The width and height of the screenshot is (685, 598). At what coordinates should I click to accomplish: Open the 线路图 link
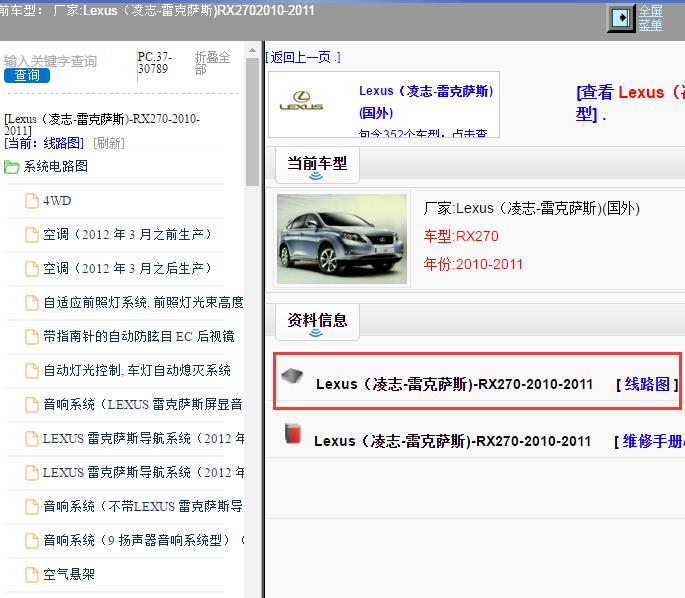pos(647,384)
